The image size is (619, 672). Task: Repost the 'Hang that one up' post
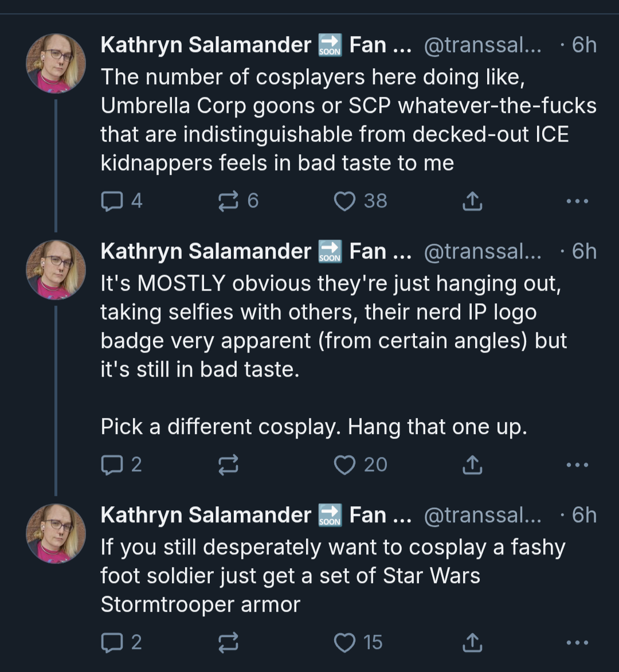tap(228, 464)
